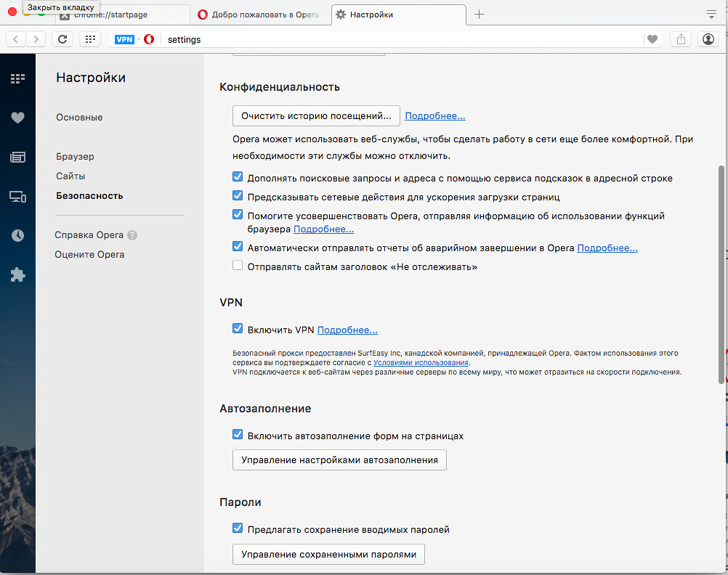Select Безопасность settings section
The height and width of the screenshot is (575, 728).
tap(89, 196)
